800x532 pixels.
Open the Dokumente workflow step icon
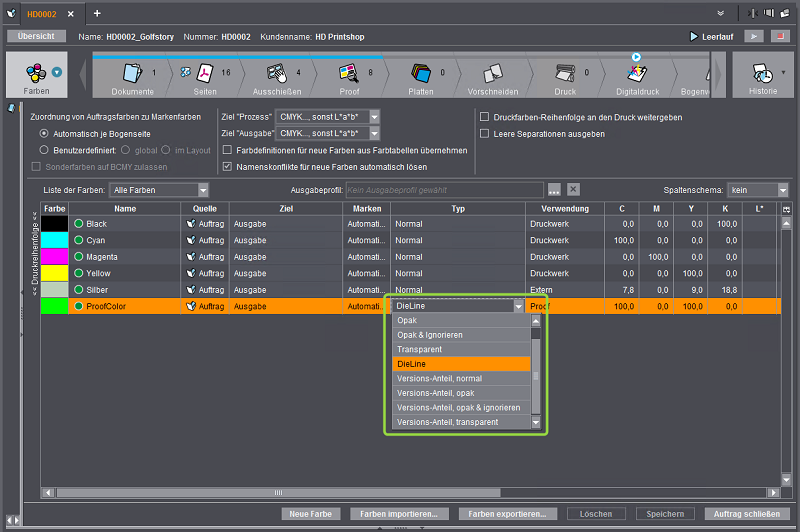132,73
